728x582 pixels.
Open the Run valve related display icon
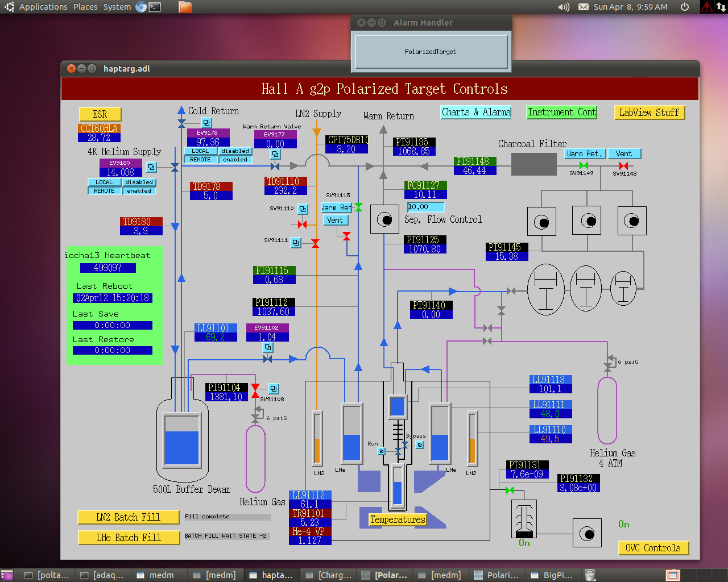[382, 451]
